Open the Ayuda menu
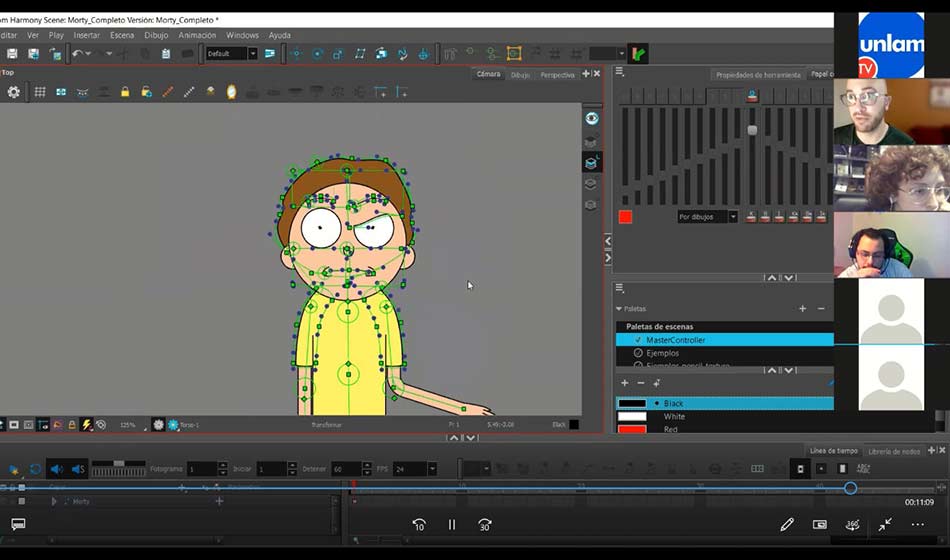Image resolution: width=950 pixels, height=560 pixels. pyautogui.click(x=279, y=35)
